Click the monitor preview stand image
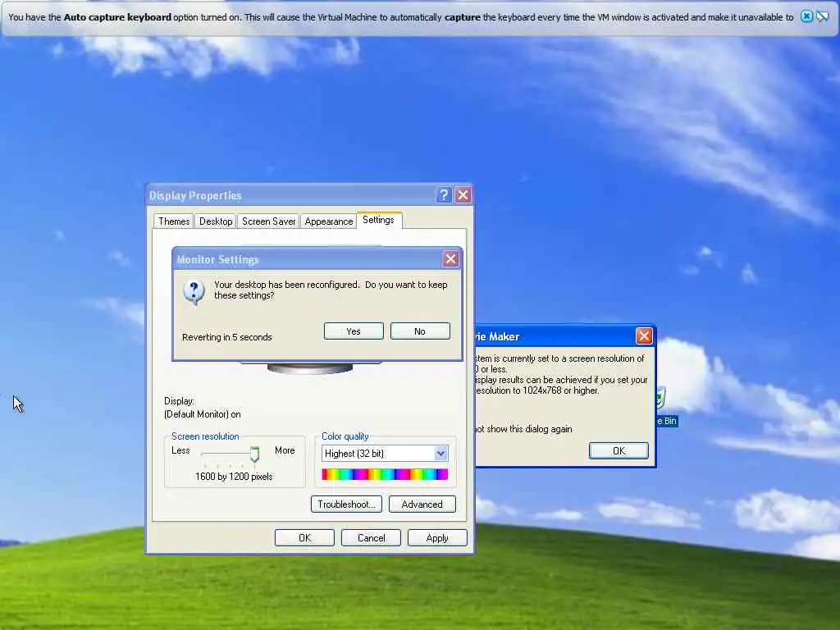Screen dimensions: 840x630 pyautogui.click(x=309, y=368)
